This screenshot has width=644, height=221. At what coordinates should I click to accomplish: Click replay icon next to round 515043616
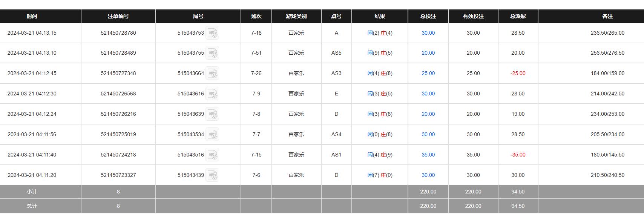pos(212,94)
